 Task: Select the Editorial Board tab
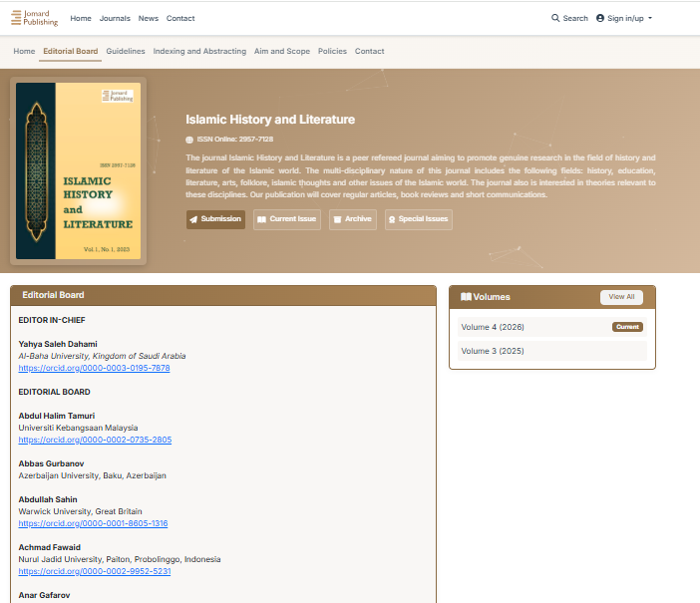pos(71,51)
